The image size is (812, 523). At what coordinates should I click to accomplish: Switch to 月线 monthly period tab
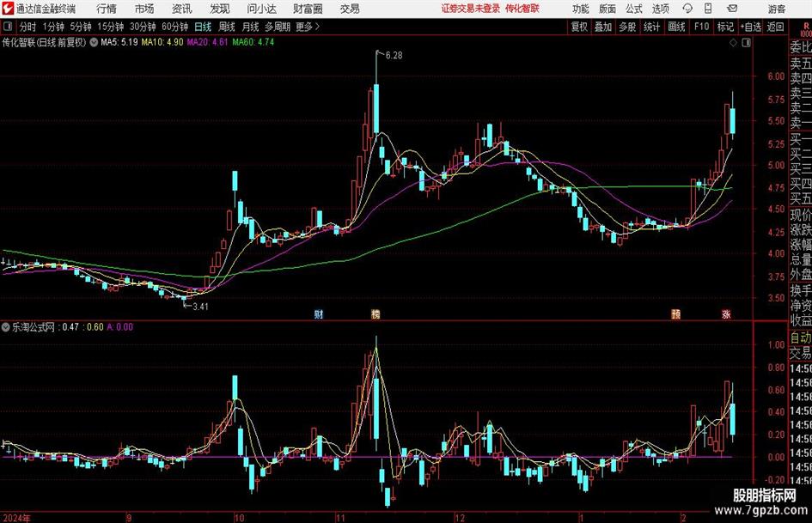[x=251, y=27]
